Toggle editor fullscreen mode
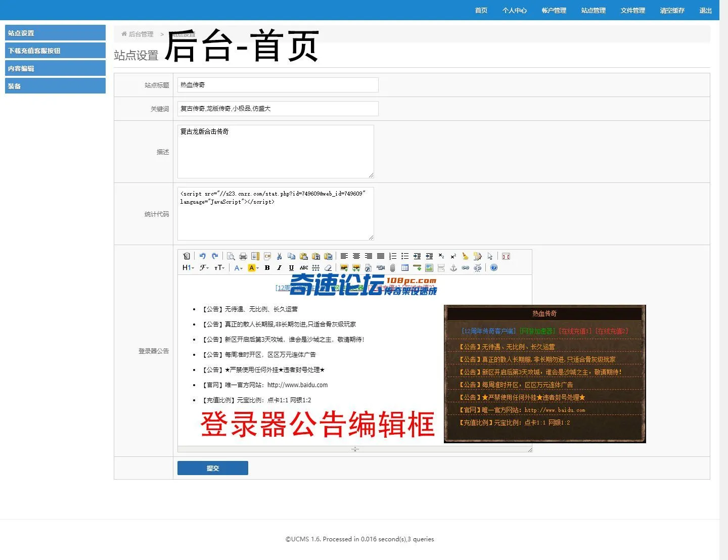 pos(506,256)
